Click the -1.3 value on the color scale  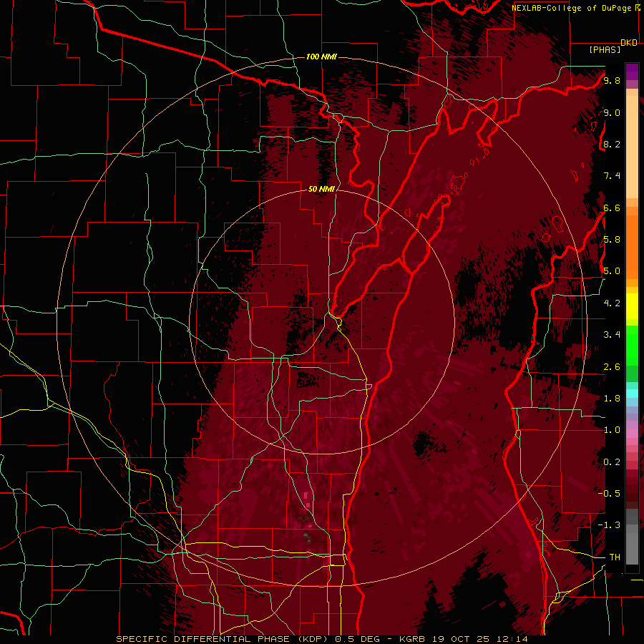click(609, 525)
